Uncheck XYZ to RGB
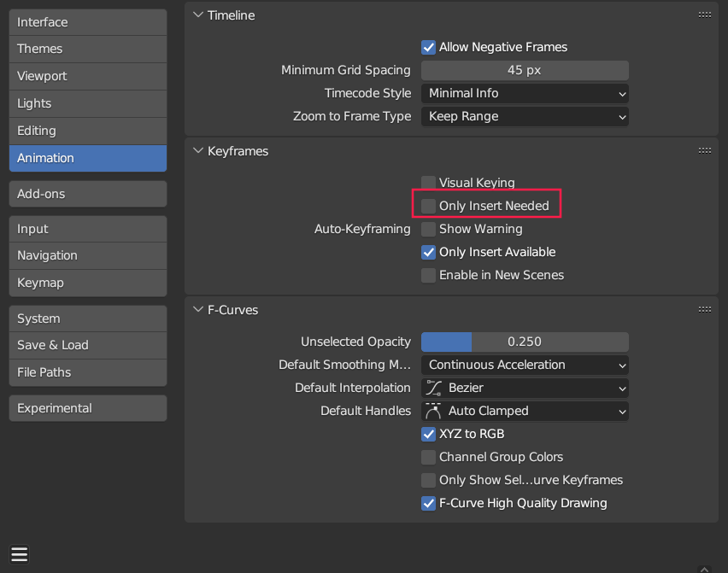Image resolution: width=728 pixels, height=573 pixels. pos(428,434)
